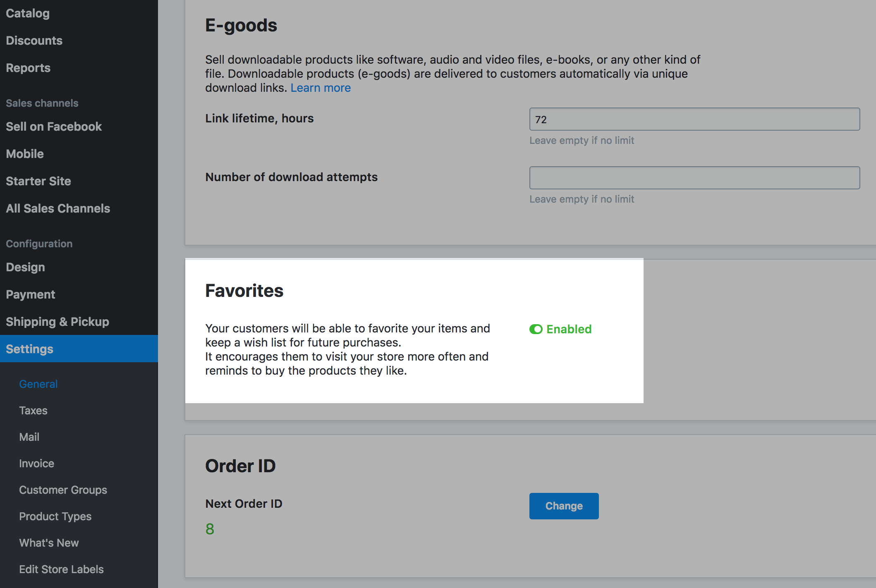The width and height of the screenshot is (876, 588).
Task: Open Mail settings submenu
Action: click(29, 437)
